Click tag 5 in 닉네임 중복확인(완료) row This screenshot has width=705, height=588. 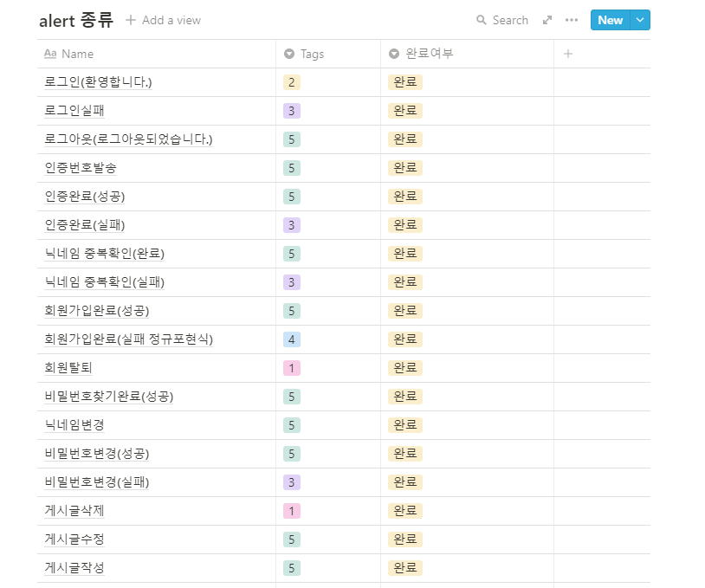[x=292, y=254]
